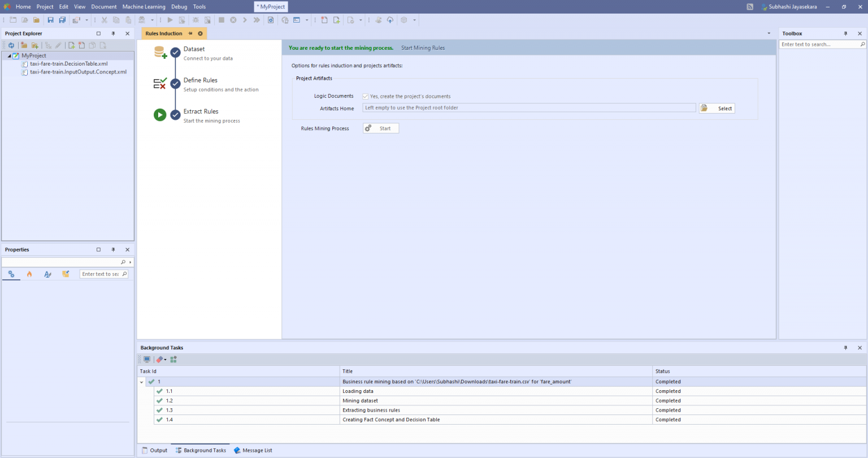868x458 pixels.
Task: Click the pinned sticky note icon in Properties
Action: [x=66, y=274]
